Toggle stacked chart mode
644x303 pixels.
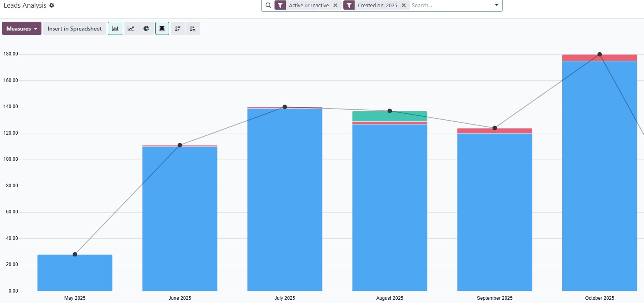coord(162,29)
